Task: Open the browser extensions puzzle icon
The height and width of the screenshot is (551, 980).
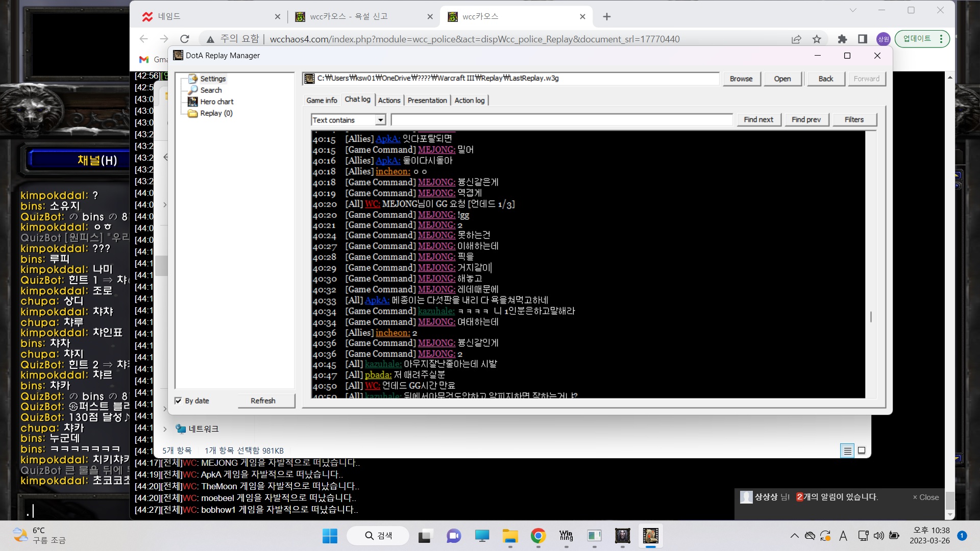Action: point(842,39)
